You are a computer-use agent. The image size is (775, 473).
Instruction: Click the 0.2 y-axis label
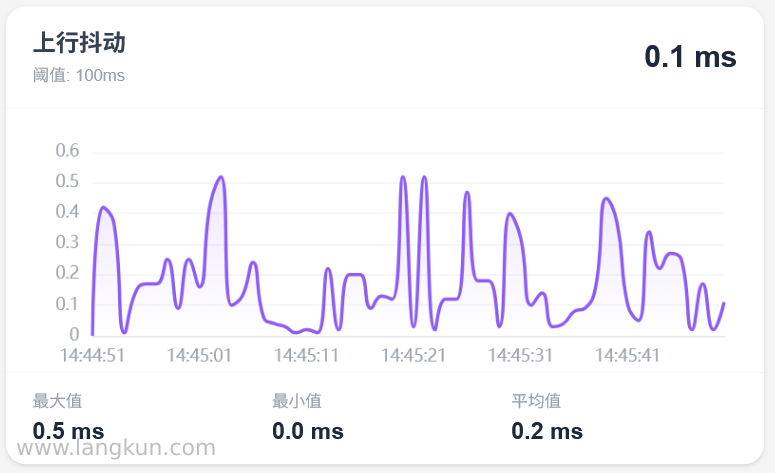(x=67, y=273)
